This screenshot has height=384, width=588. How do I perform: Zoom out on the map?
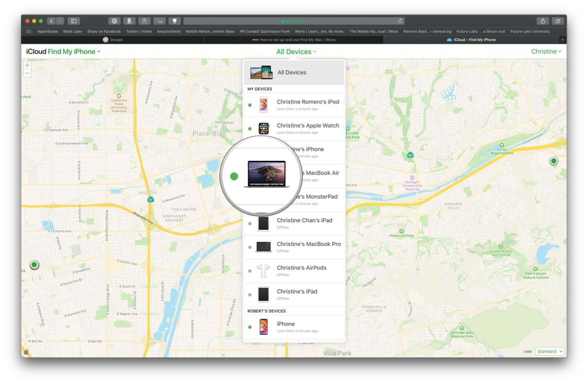27,73
